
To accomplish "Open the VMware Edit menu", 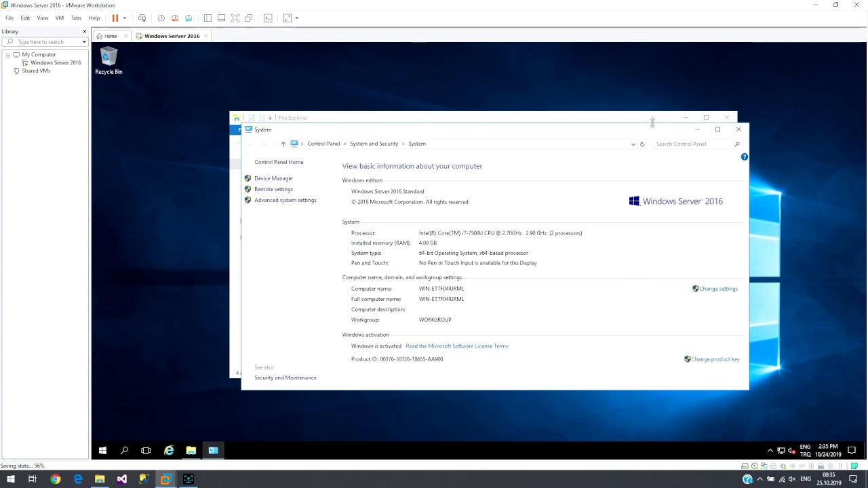I will coord(25,18).
